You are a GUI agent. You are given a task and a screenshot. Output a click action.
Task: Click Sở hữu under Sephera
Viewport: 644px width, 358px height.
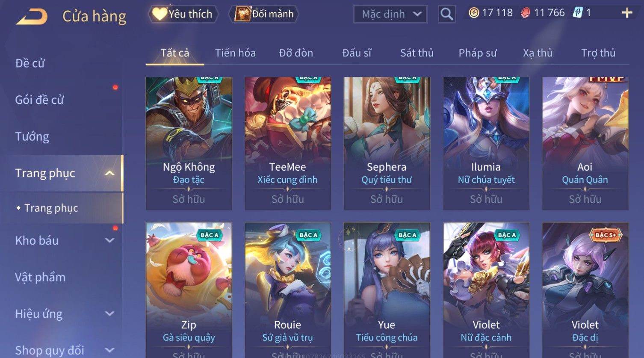tap(387, 199)
